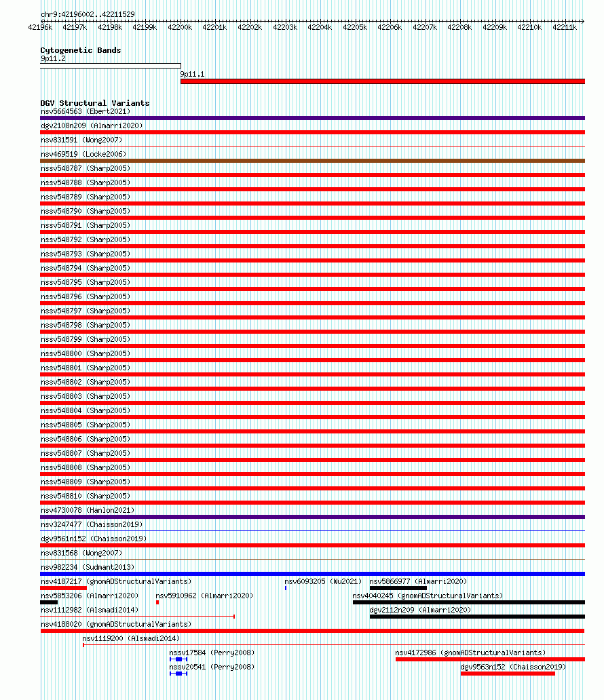
Task: Click the tiny blue nsv6093205 marker
Action: [286, 588]
